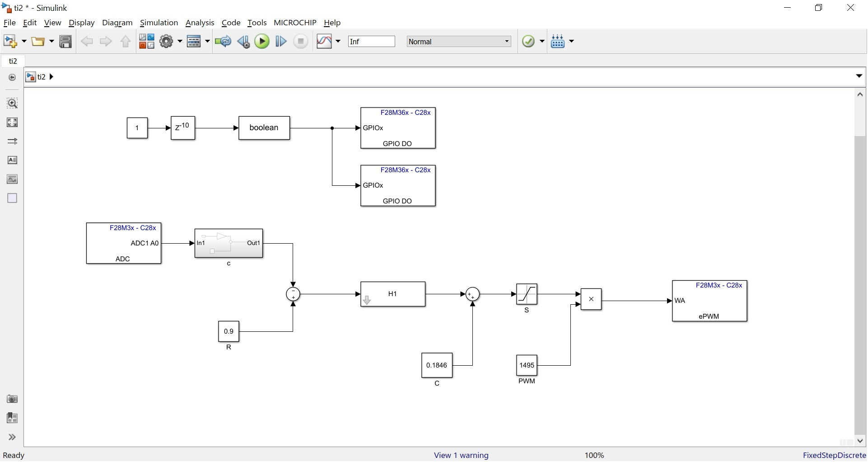Open the New Model dropdown arrow
This screenshot has height=462, width=868.
23,42
